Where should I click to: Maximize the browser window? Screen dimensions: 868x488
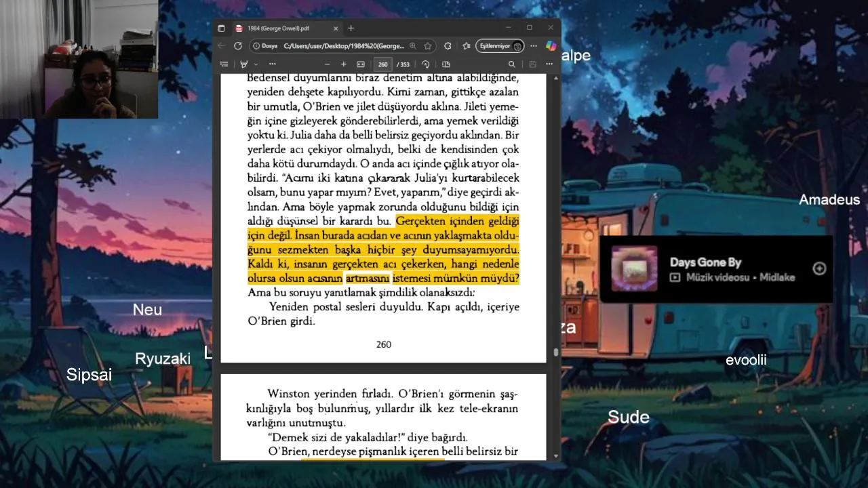(x=530, y=28)
